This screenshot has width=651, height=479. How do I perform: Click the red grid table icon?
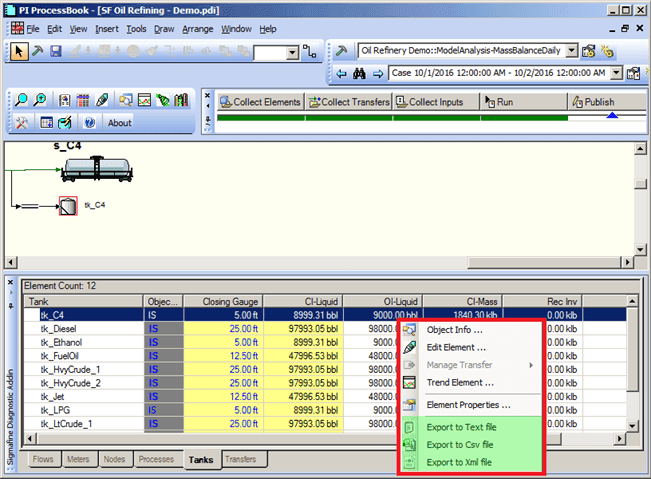[x=83, y=100]
